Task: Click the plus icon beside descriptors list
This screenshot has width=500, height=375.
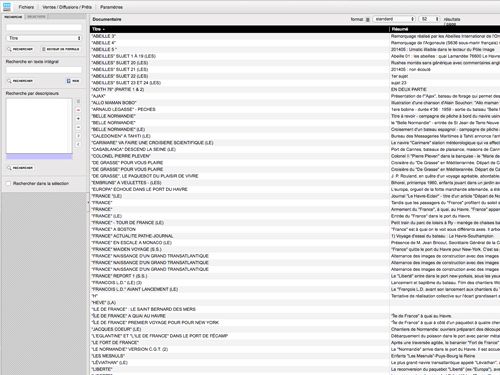Action: 78,119
